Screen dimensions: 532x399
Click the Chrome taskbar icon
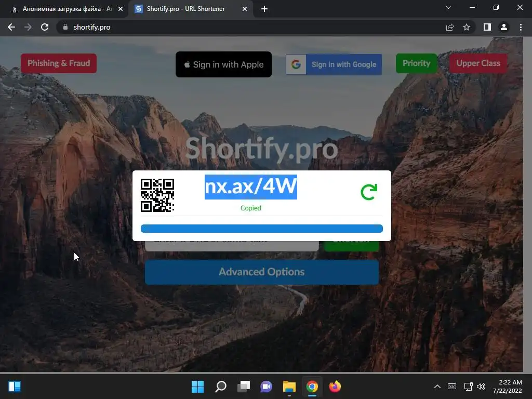click(x=312, y=387)
